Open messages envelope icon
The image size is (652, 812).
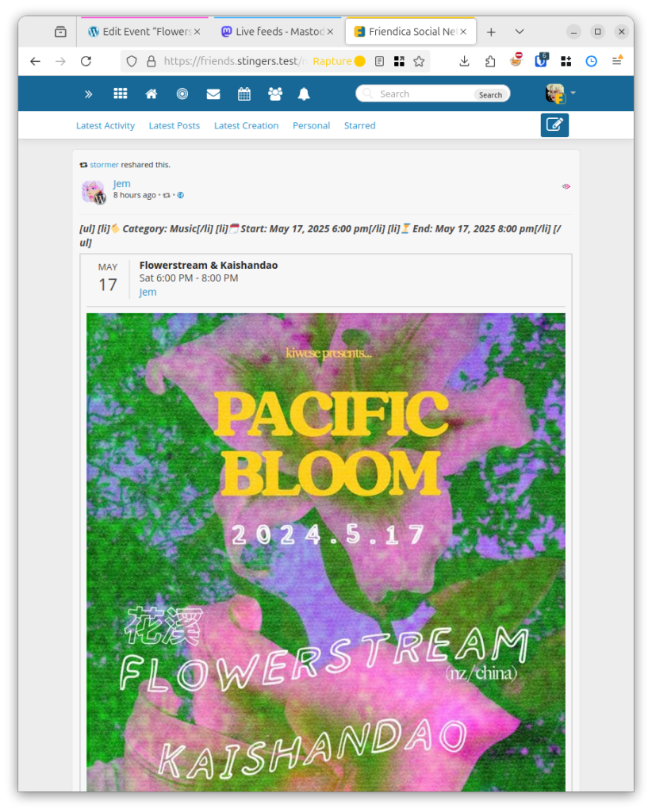[213, 94]
